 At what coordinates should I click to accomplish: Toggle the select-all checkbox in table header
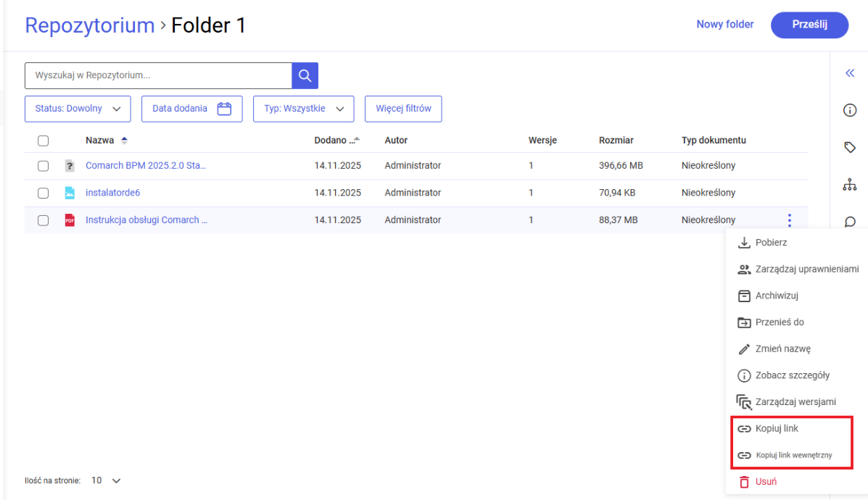[43, 141]
